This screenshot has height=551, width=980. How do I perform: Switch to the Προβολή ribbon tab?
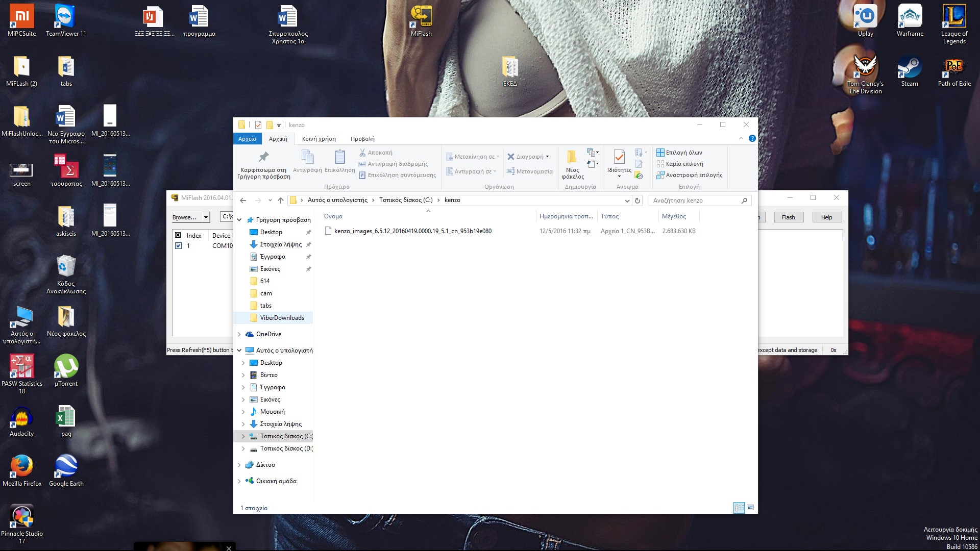[362, 139]
